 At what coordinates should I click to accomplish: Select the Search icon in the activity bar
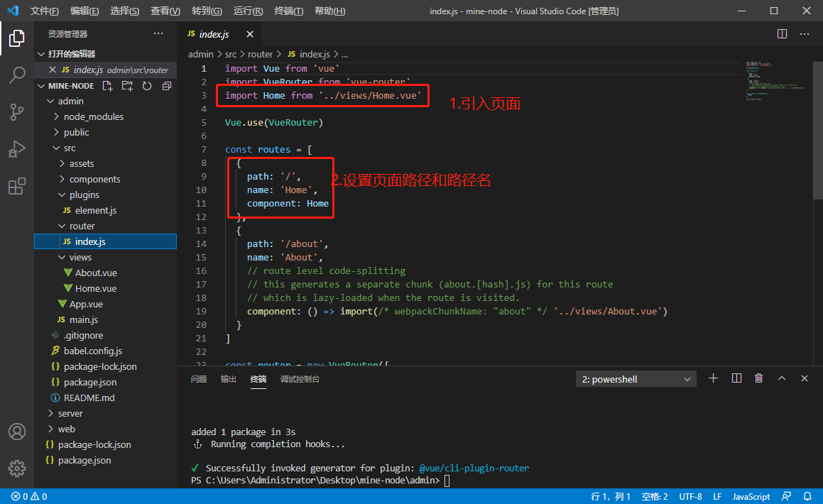click(x=17, y=75)
